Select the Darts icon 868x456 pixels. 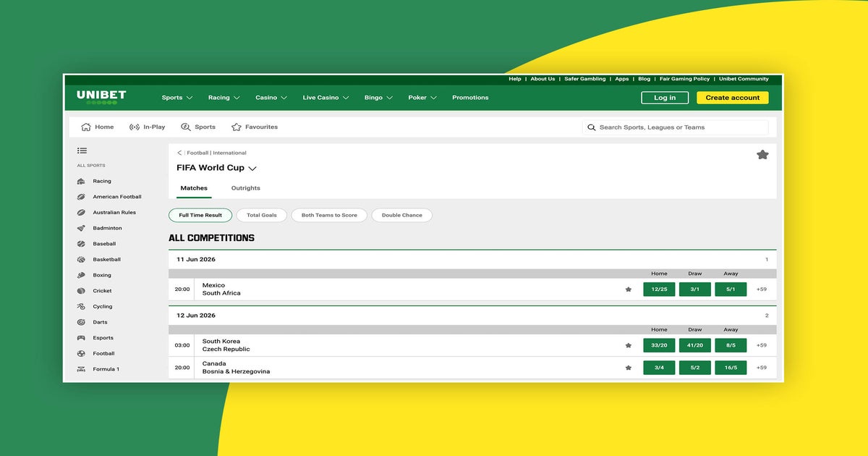pos(81,322)
